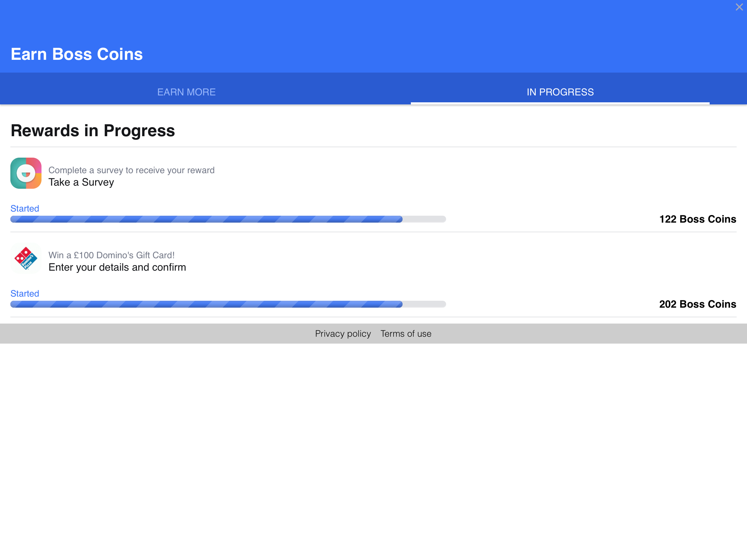Screen dimensions: 747x560
Task: Click the Earn Boss Coins header title
Action: tap(77, 54)
